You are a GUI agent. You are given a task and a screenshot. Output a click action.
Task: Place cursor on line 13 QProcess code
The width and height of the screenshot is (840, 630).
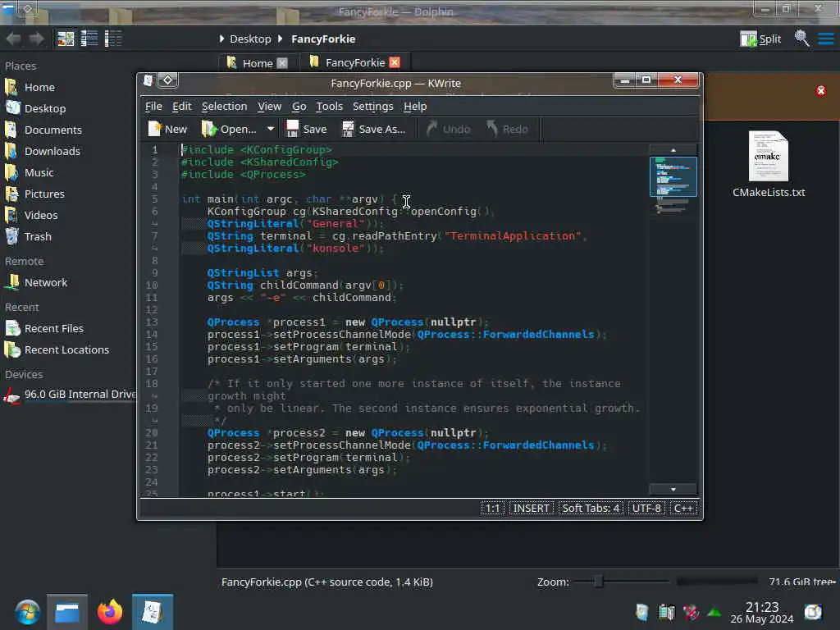pyautogui.click(x=348, y=322)
